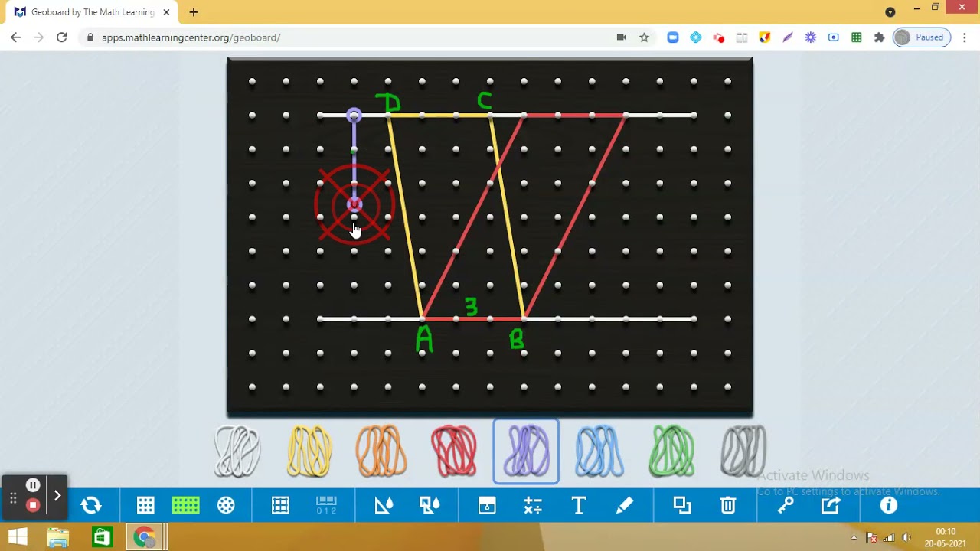Click the Zoom extension icon
Image resolution: width=980 pixels, height=551 pixels.
point(673,37)
